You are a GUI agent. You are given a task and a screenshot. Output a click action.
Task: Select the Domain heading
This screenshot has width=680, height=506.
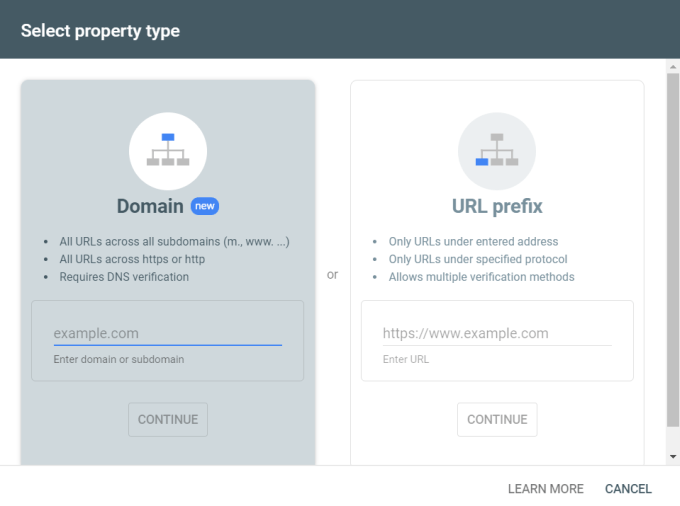pos(150,207)
